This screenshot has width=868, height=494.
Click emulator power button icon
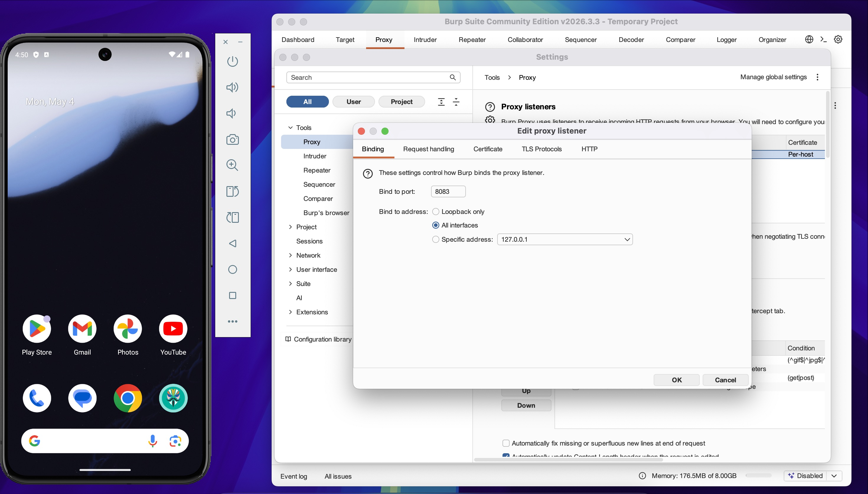point(233,61)
